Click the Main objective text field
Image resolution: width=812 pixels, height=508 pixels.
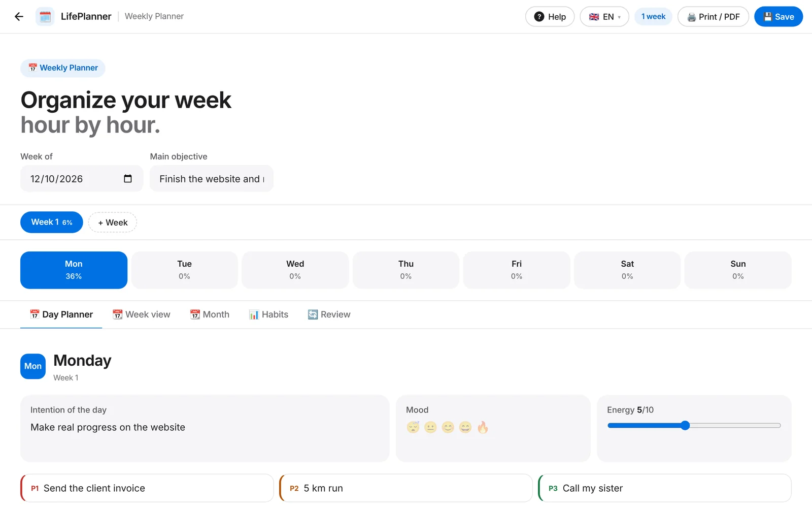(x=212, y=179)
